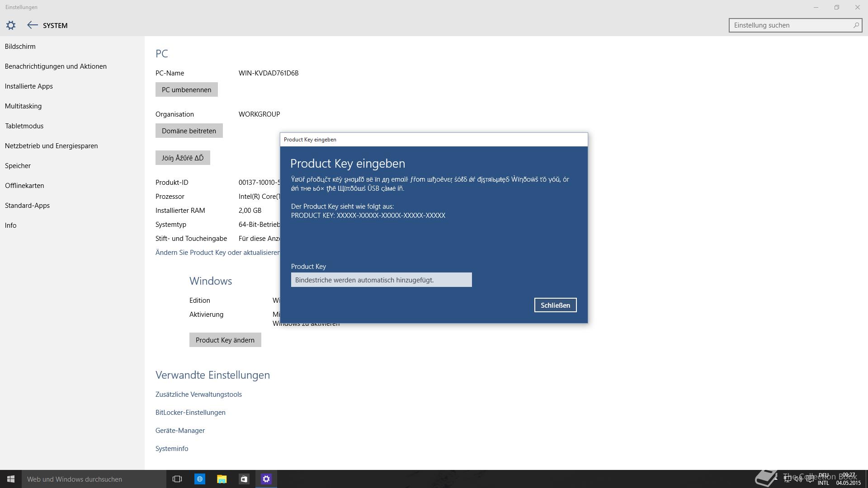Minimize the Einstellungen window
This screenshot has height=488, width=868.
coord(816,7)
